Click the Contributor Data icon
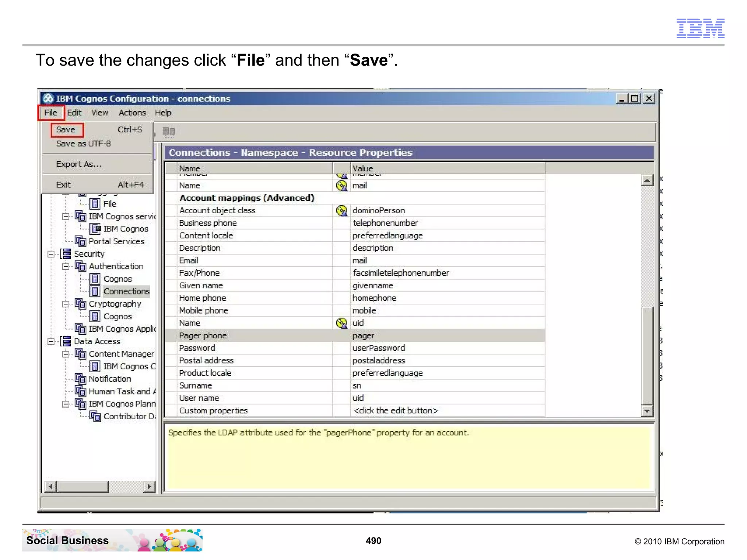Screen dimensions: 747x560 (95, 416)
